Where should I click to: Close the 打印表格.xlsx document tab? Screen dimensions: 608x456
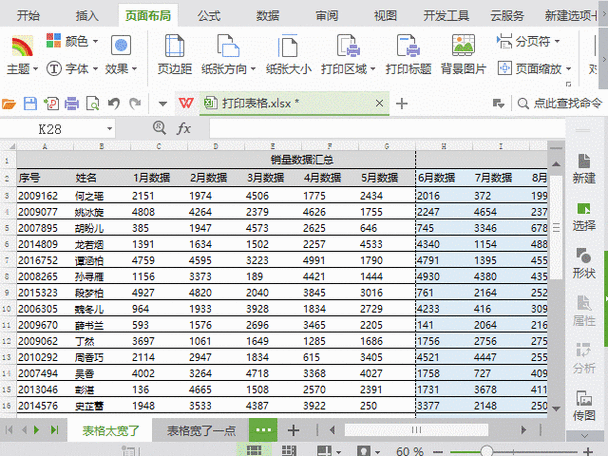click(x=379, y=103)
